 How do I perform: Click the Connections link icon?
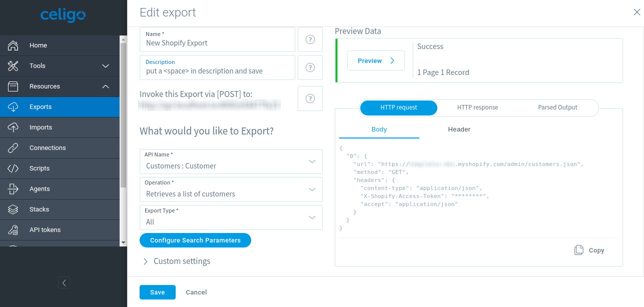14,148
